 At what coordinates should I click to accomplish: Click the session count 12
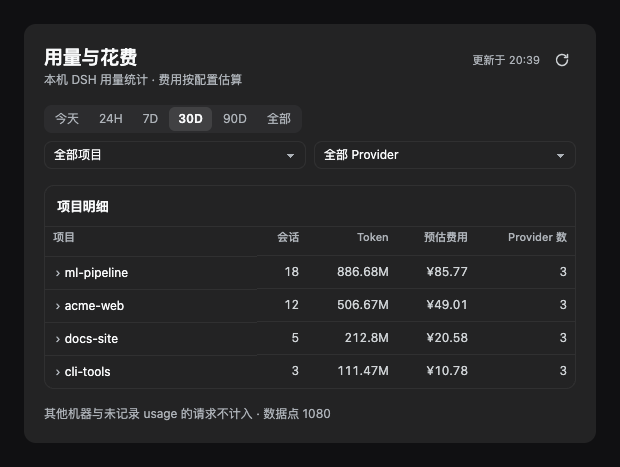[x=292, y=305]
